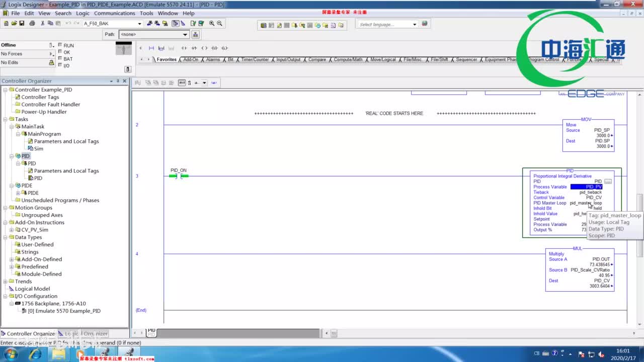This screenshot has height=362, width=644.
Task: Click the Find Next binoculars icon
Action: [x=157, y=23]
